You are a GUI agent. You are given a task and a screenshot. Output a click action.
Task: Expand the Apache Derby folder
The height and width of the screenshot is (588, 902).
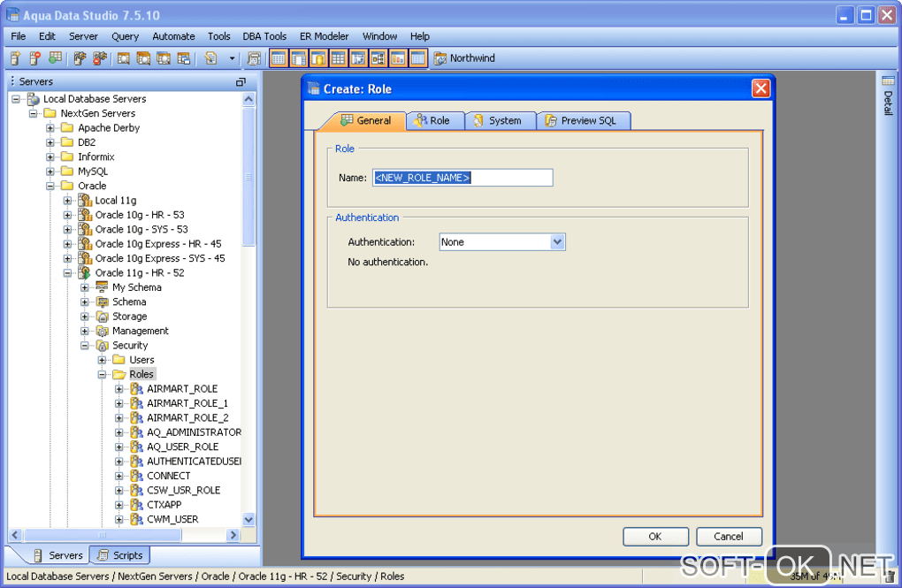pos(50,127)
